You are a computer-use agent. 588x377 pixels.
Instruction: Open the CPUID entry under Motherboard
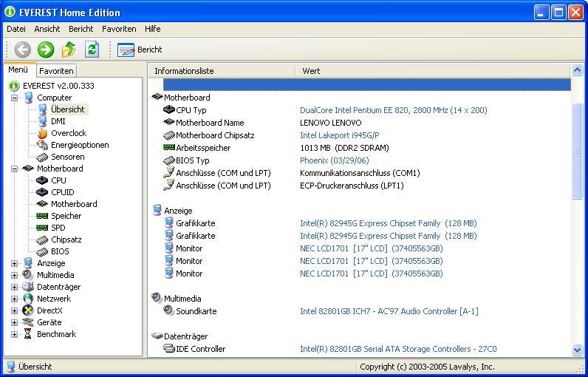coord(62,192)
